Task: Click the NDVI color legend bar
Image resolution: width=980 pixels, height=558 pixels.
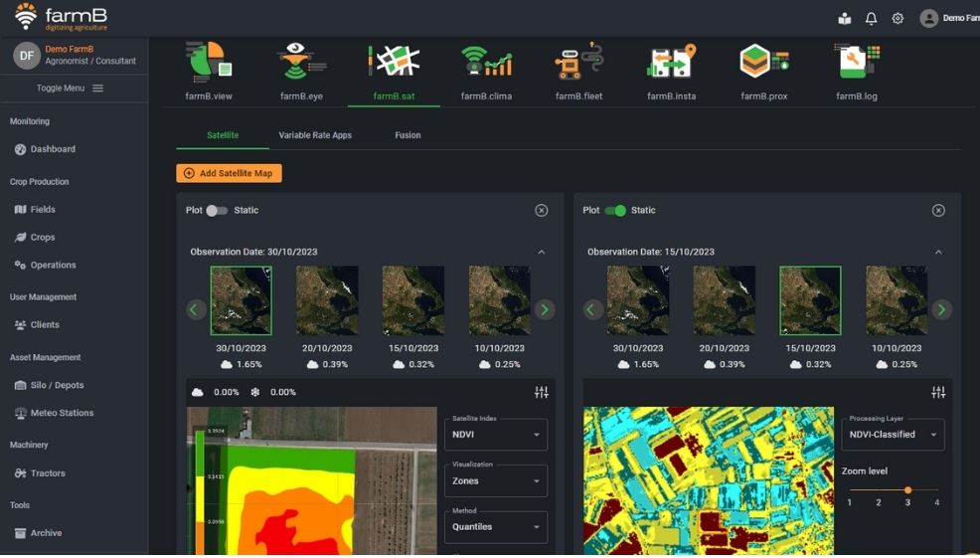Action: coord(200,491)
